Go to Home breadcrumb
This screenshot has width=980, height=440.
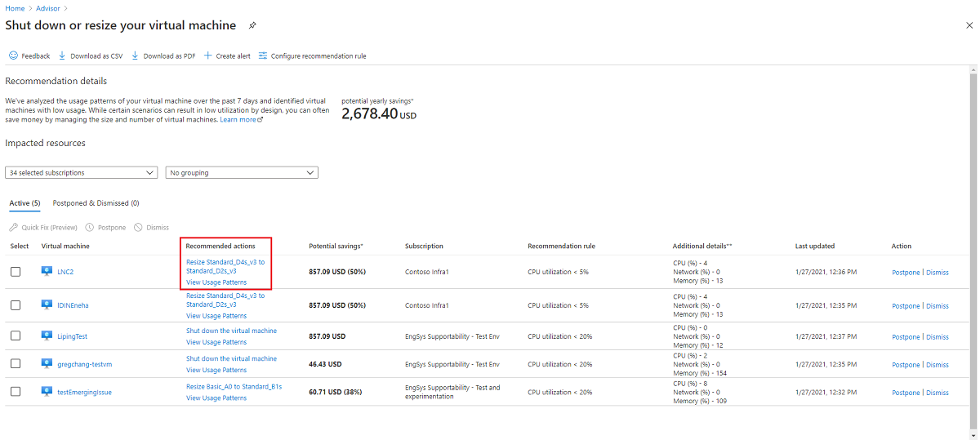15,8
